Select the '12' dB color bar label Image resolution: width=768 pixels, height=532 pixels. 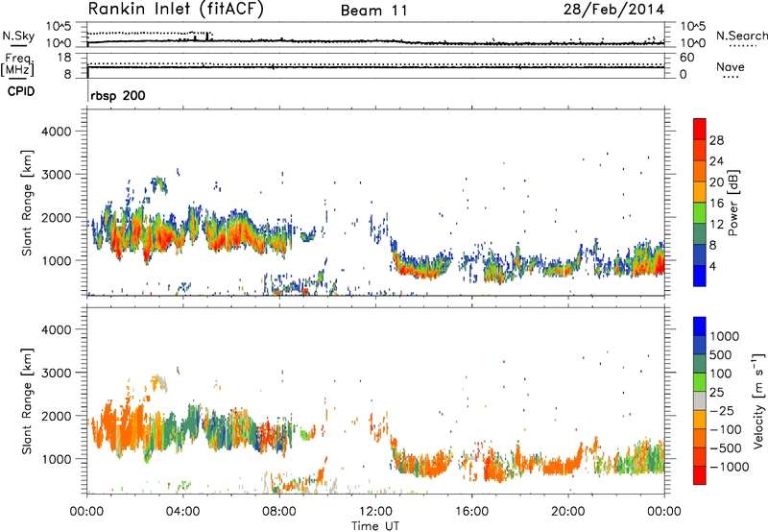716,225
